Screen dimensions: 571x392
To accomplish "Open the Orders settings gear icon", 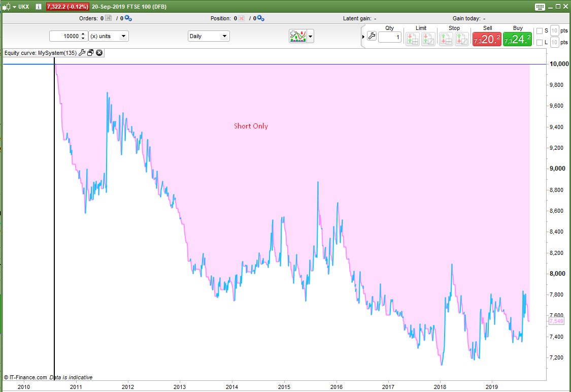I will [128, 18].
